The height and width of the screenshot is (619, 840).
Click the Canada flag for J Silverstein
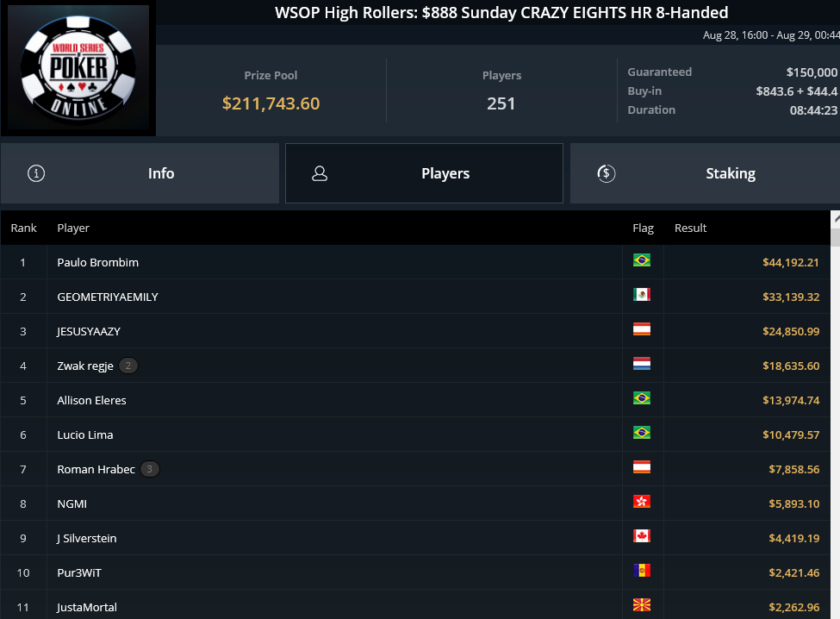coord(641,536)
